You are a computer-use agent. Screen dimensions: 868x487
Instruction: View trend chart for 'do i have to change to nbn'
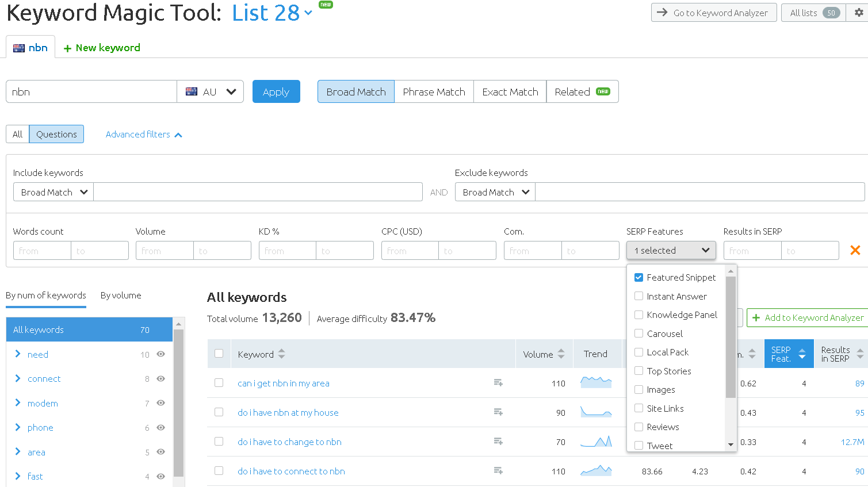(x=596, y=442)
